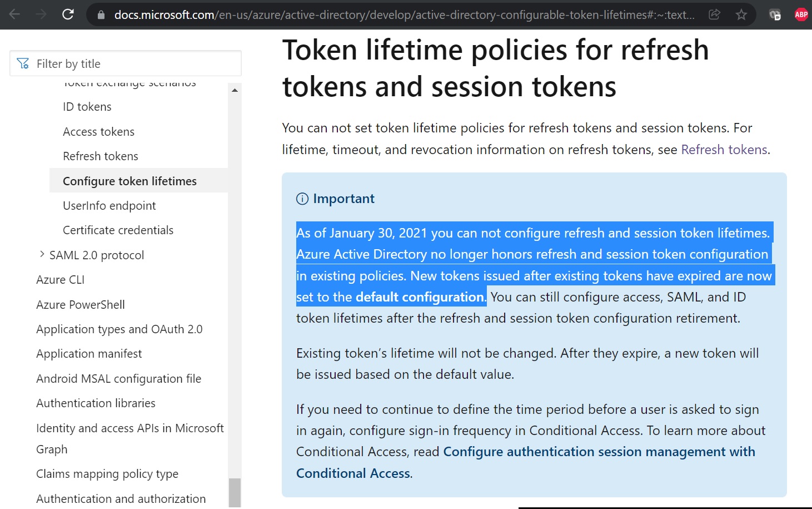This screenshot has width=812, height=509.
Task: Click the Conditional Access session management link
Action: [x=598, y=452]
